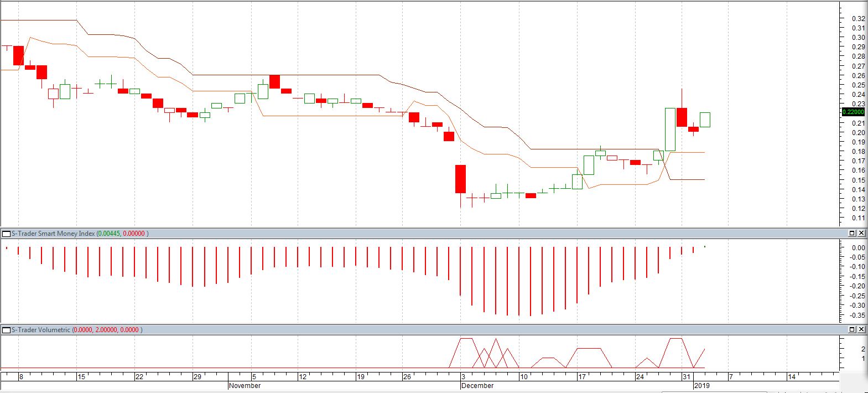
Task: Select the S-Trader Smart Money Index title
Action: (53, 234)
